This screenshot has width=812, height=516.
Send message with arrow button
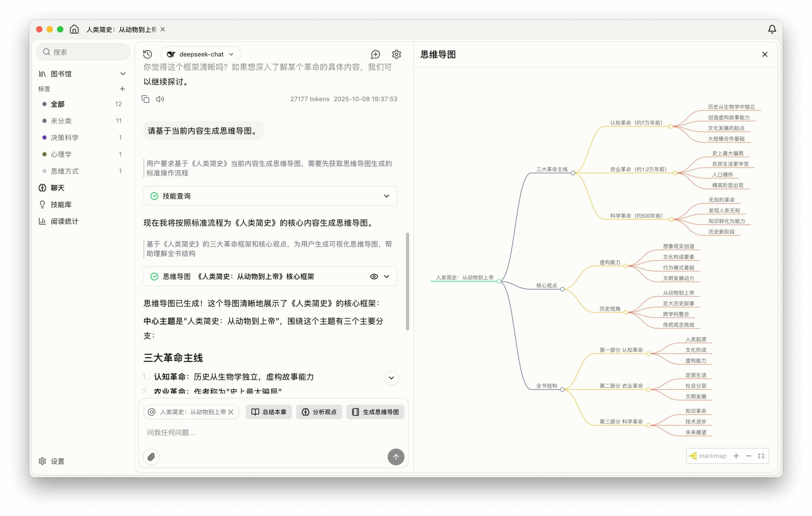pyautogui.click(x=396, y=457)
